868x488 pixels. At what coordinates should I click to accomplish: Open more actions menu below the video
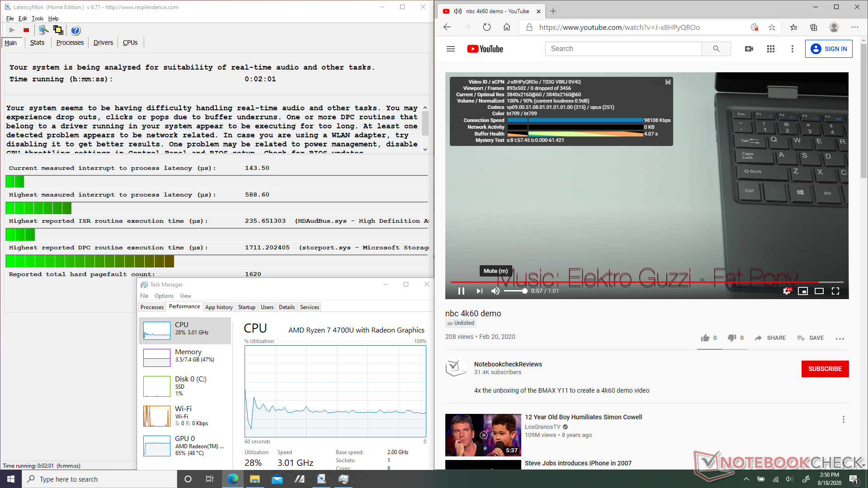tap(840, 338)
